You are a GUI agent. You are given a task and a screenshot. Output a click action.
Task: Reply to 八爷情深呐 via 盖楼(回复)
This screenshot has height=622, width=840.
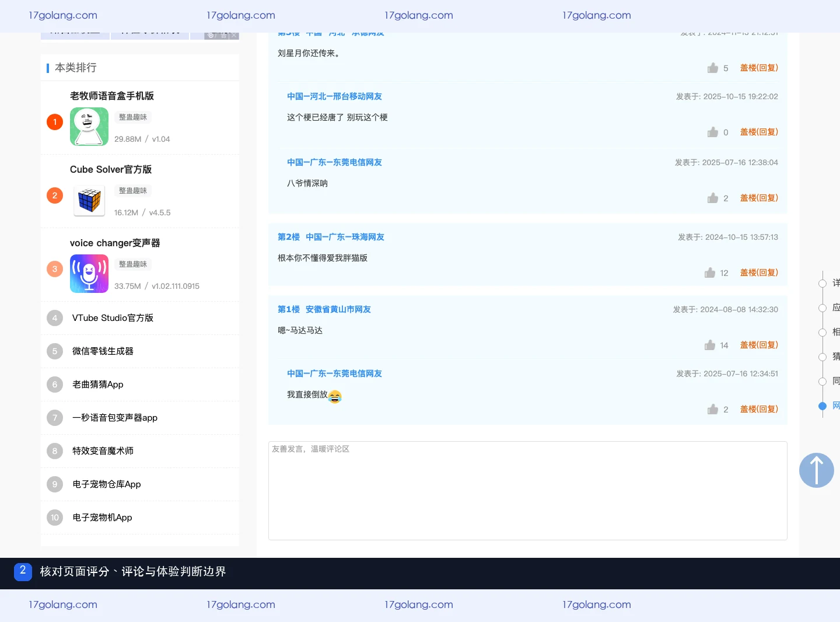pyautogui.click(x=759, y=198)
